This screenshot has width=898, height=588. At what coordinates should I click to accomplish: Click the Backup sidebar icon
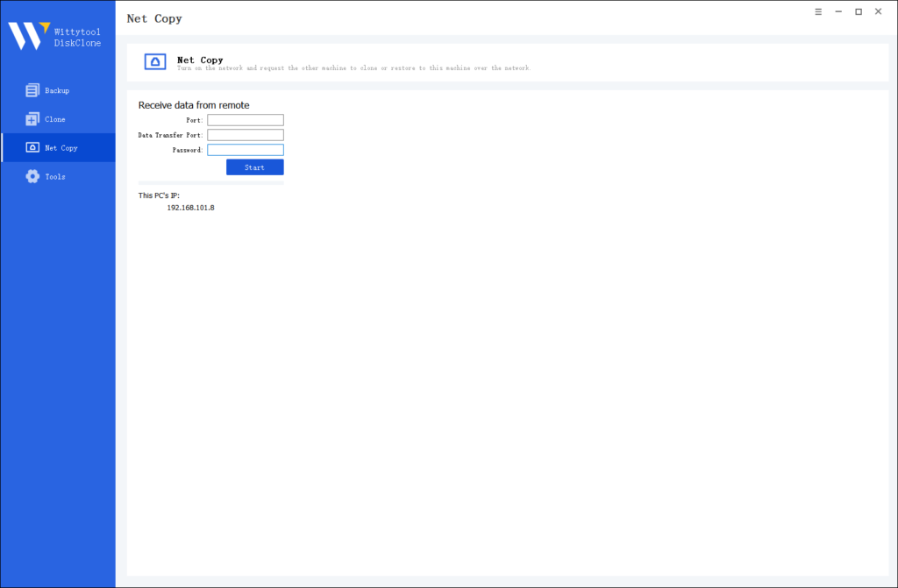click(x=32, y=90)
